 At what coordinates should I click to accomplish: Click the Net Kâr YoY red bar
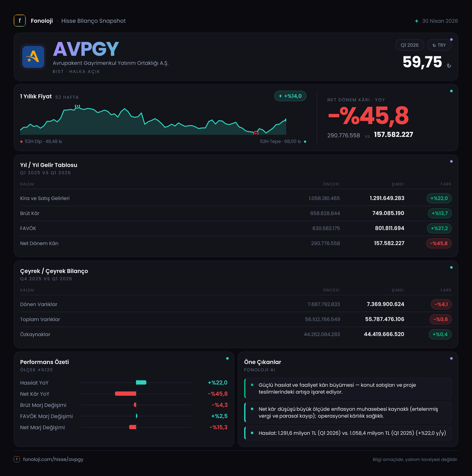coord(125,394)
